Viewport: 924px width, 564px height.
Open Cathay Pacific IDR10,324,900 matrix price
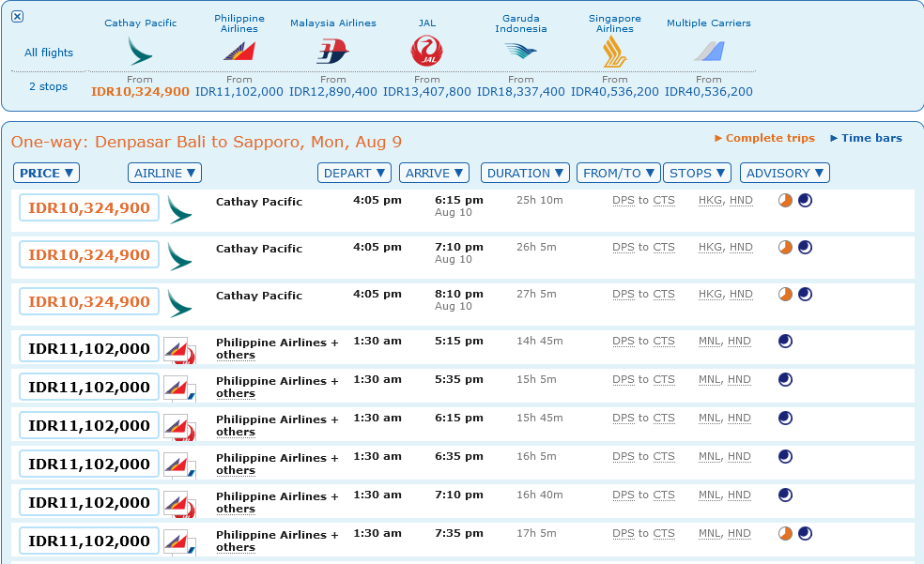tap(140, 92)
